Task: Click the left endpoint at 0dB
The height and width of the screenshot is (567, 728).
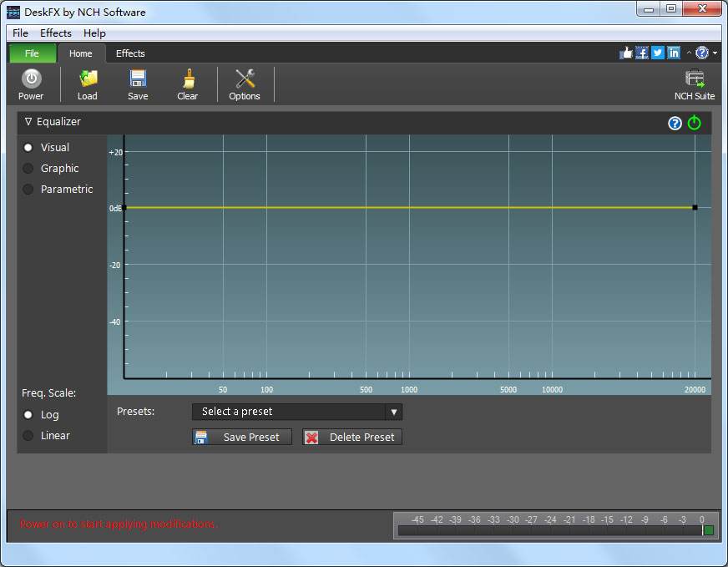Action: tap(124, 208)
